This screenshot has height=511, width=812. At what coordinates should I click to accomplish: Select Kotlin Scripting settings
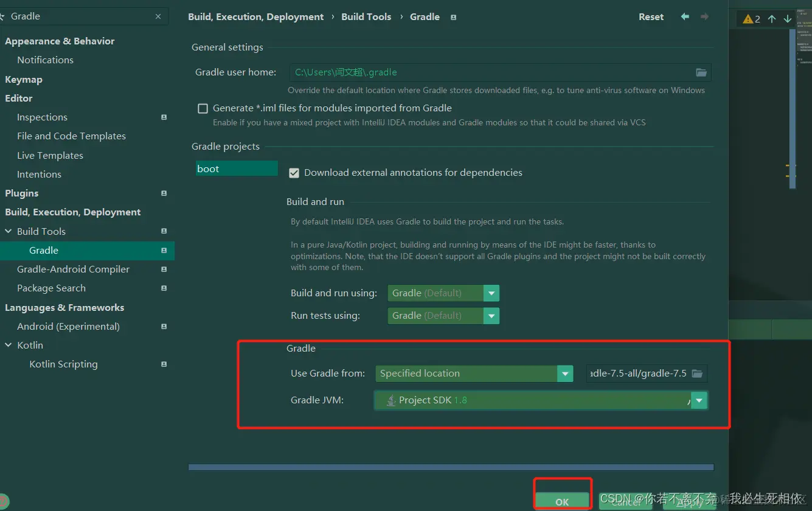[x=63, y=364]
